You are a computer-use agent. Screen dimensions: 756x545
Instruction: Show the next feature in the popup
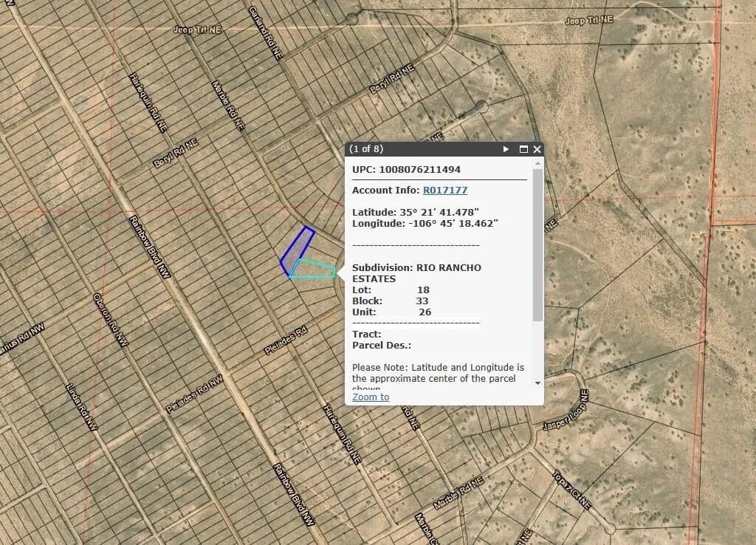506,149
